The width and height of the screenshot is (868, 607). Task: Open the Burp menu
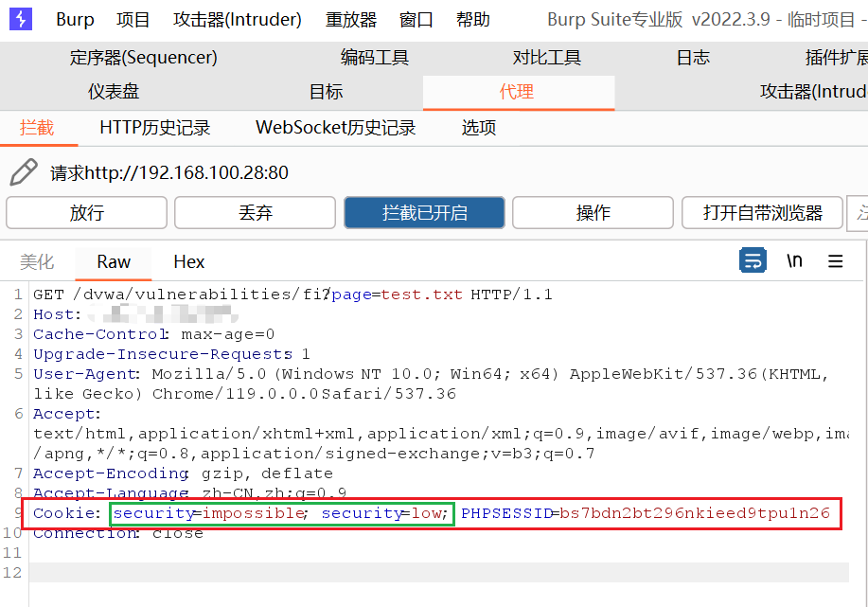pos(75,19)
